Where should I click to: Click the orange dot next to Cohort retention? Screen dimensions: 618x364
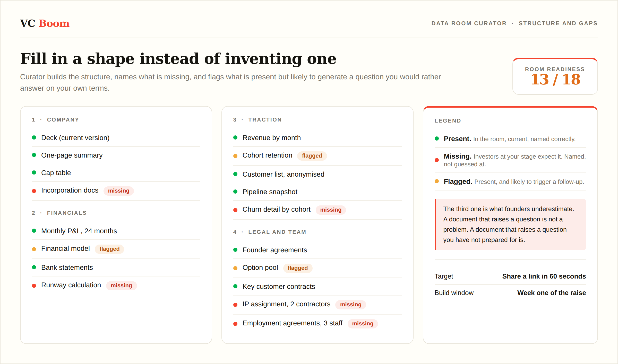[x=235, y=156]
